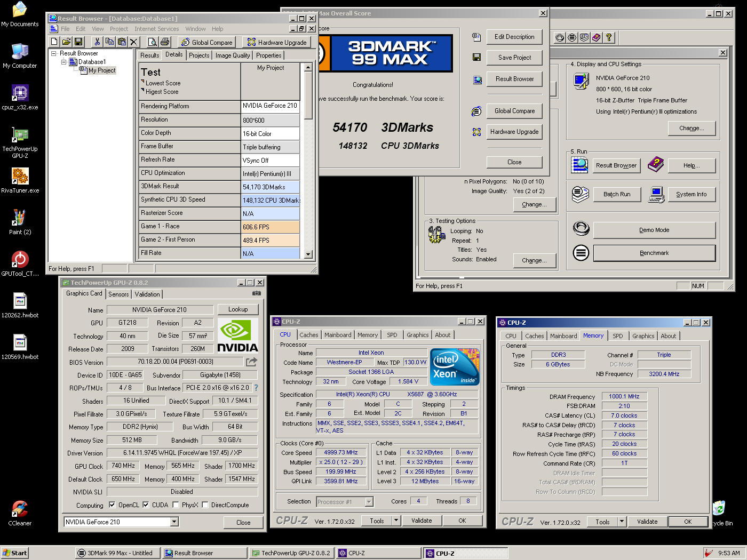Click the system tray icon beside the clock
Screen dimensions: 747x560
pos(709,553)
